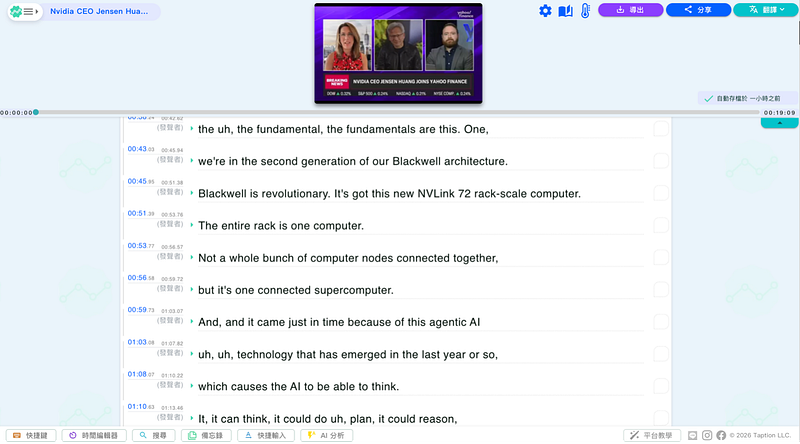
Task: Click the arrow before 'one connected supercomputer' line
Action: 192,289
